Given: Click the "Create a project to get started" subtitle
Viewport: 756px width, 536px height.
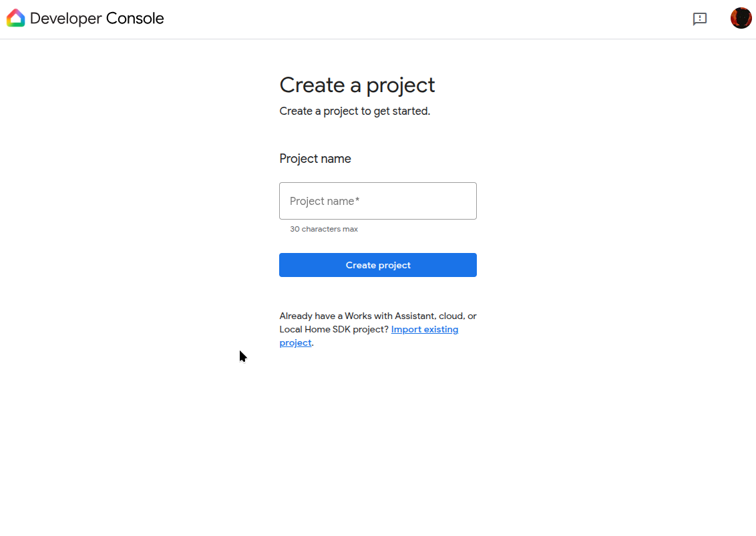Looking at the screenshot, I should [x=355, y=111].
